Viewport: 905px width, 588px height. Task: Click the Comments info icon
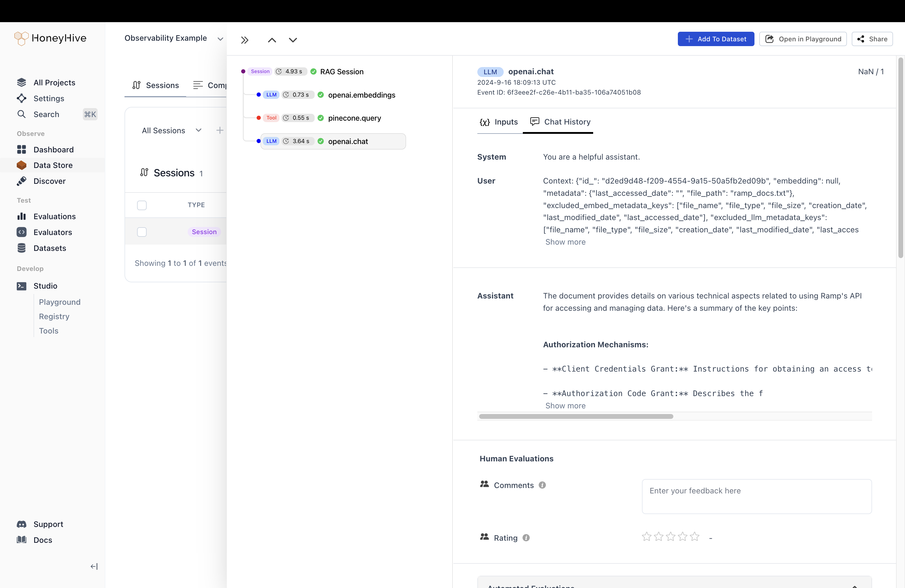tap(542, 485)
